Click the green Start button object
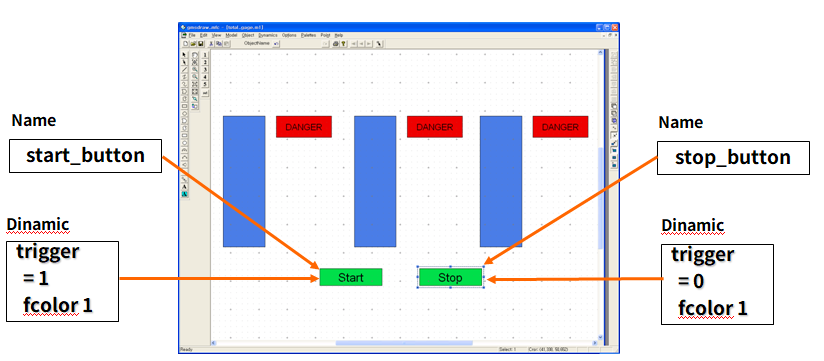824x361 pixels. tap(351, 277)
